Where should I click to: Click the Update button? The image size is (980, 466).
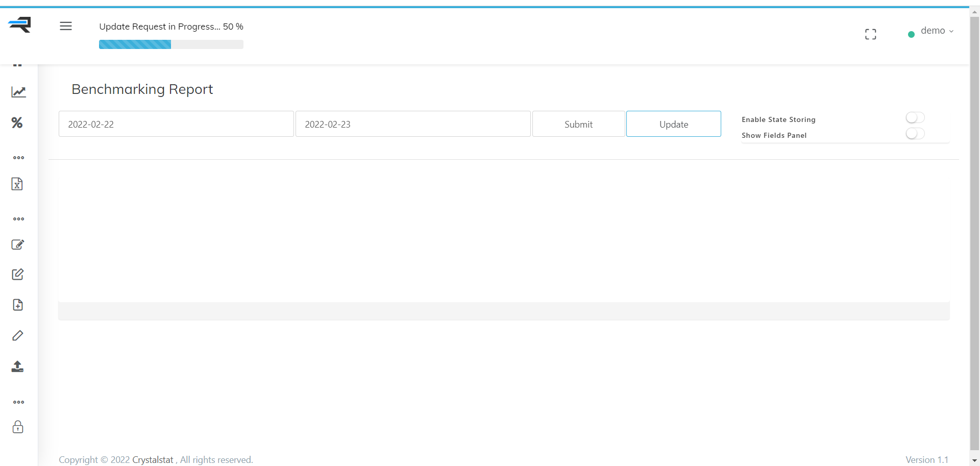[674, 124]
